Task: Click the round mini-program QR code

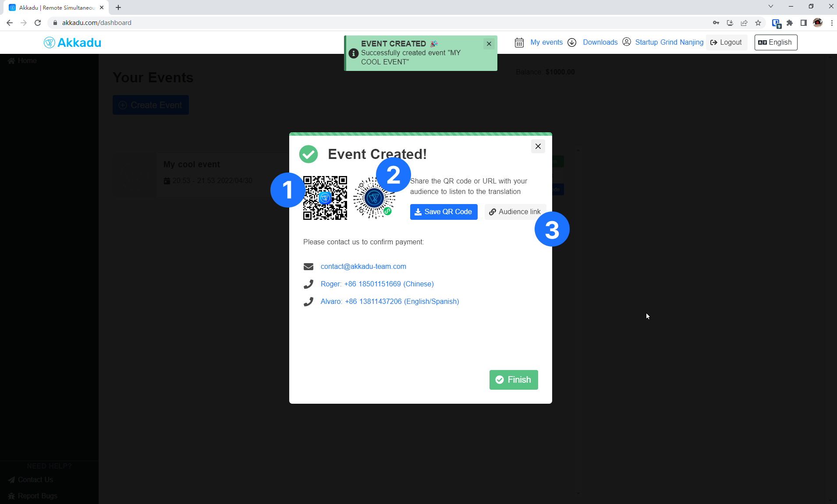Action: coord(374,198)
